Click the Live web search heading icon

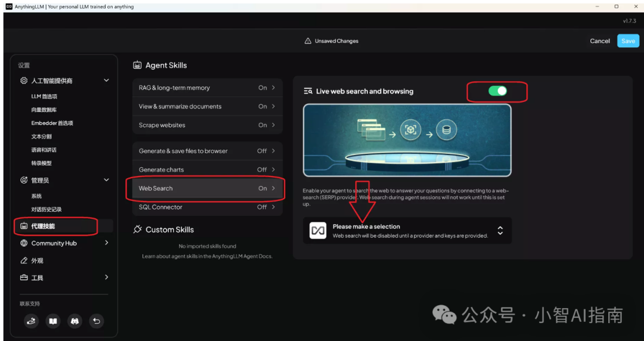coord(308,91)
